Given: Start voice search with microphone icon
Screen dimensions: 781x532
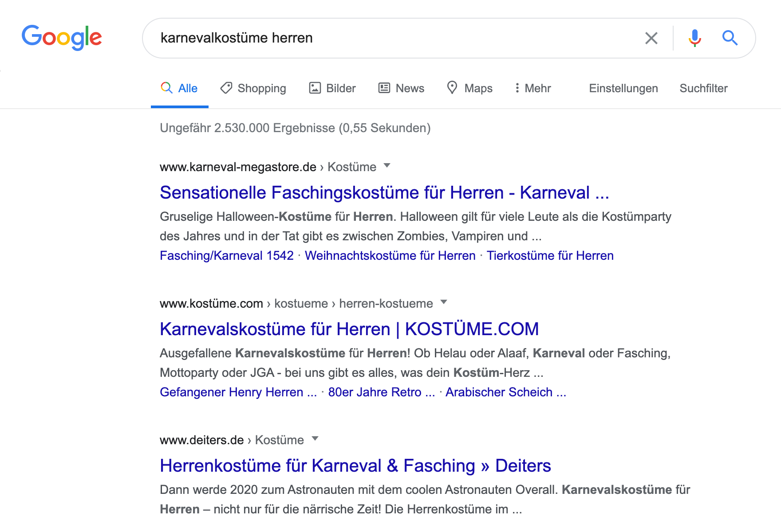Looking at the screenshot, I should pyautogui.click(x=694, y=38).
